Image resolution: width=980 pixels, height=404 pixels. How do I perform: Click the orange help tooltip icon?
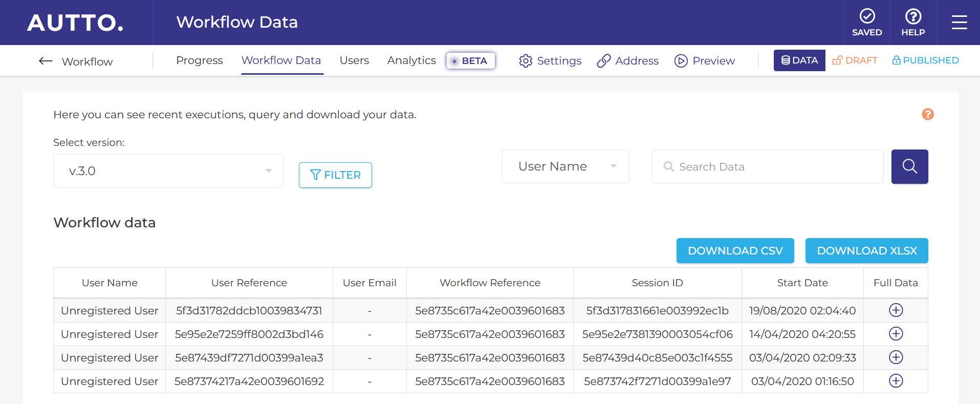click(927, 114)
